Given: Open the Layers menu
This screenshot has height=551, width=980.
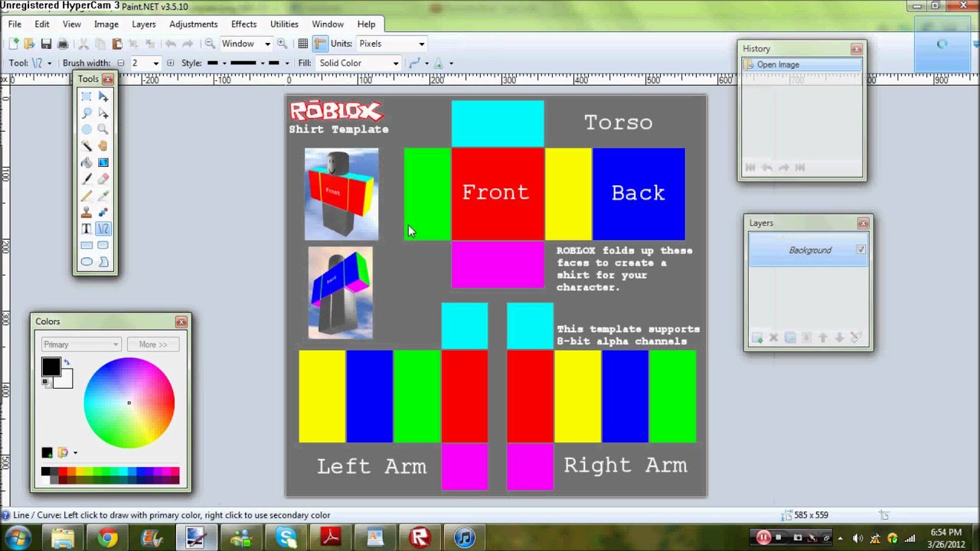Looking at the screenshot, I should pyautogui.click(x=143, y=24).
